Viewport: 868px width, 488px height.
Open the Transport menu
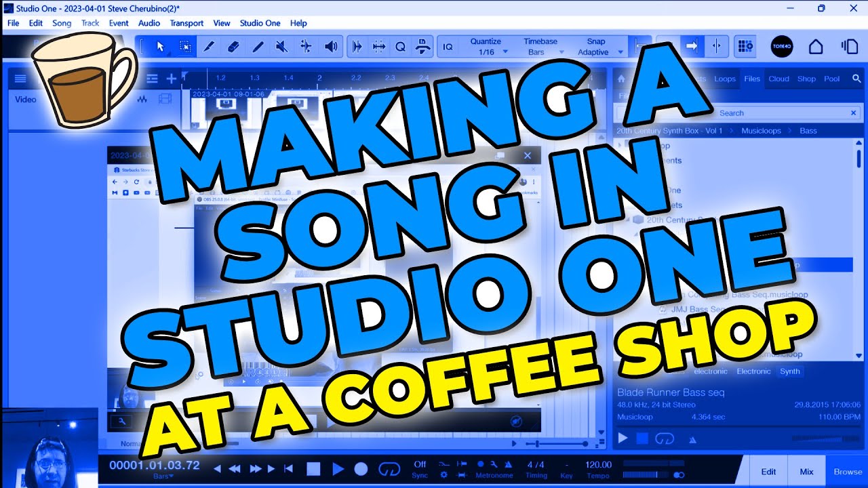coord(186,23)
